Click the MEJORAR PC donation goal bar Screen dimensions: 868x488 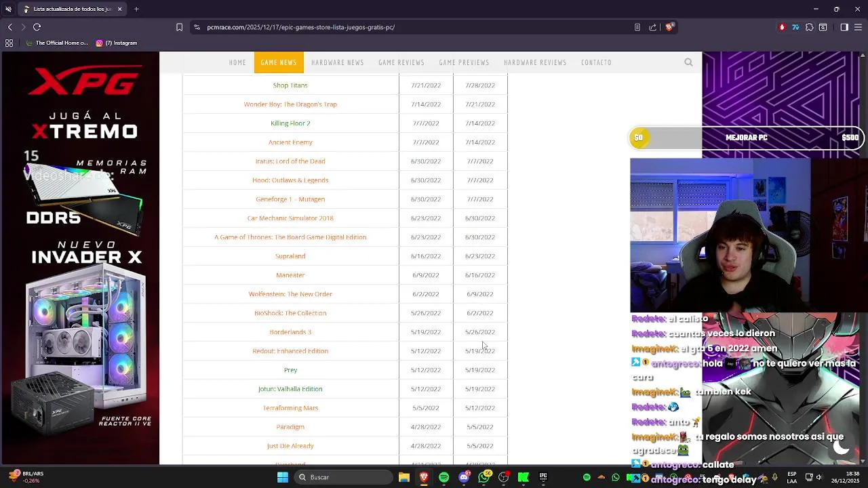tap(747, 138)
